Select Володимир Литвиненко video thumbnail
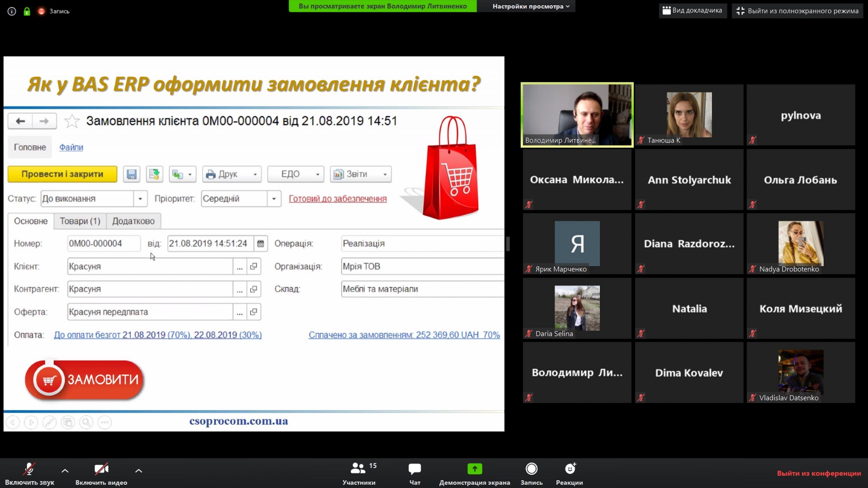This screenshot has width=868, height=488. click(x=577, y=115)
